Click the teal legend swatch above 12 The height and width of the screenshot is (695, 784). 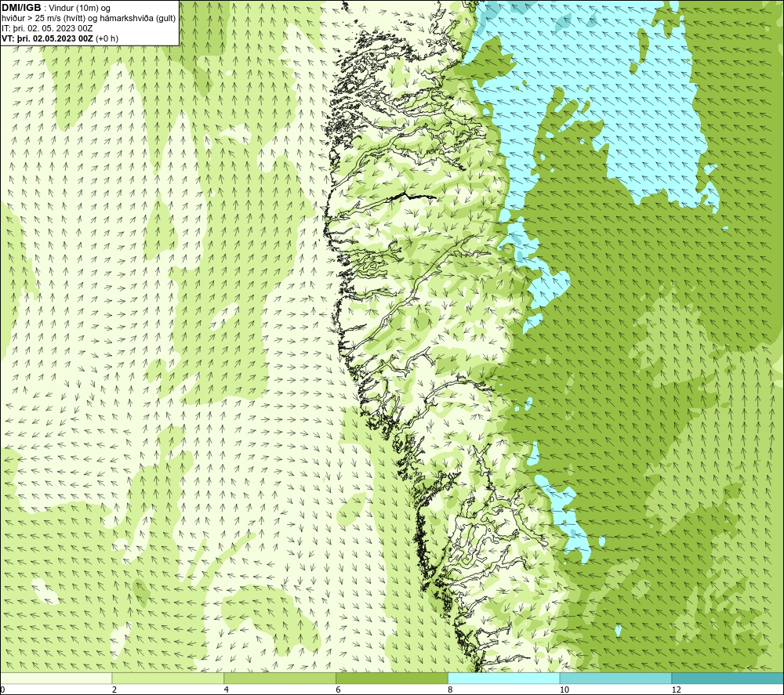pyautogui.click(x=728, y=678)
